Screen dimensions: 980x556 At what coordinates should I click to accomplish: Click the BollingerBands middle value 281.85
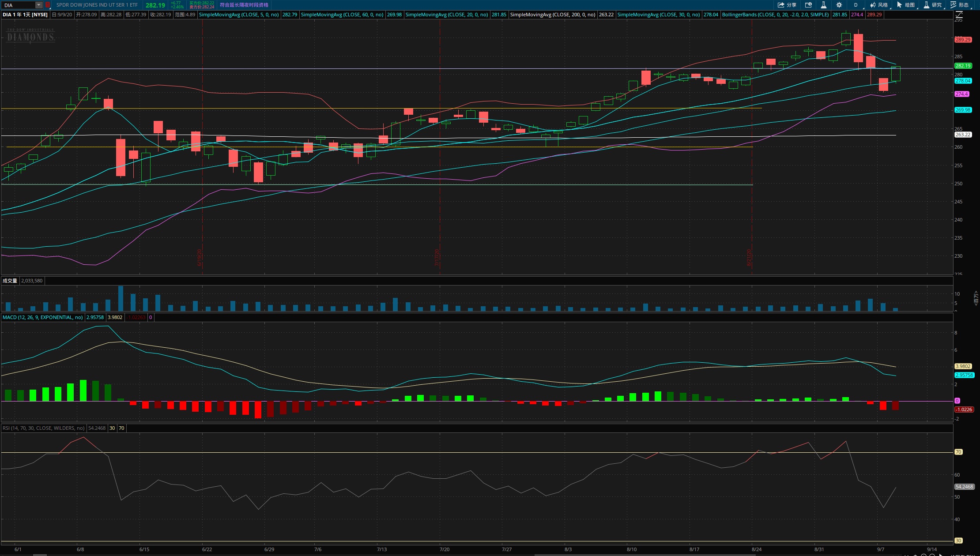pos(840,15)
